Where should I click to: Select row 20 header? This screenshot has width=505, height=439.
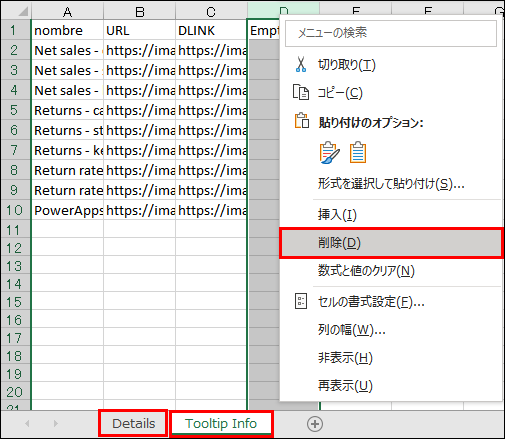15,392
